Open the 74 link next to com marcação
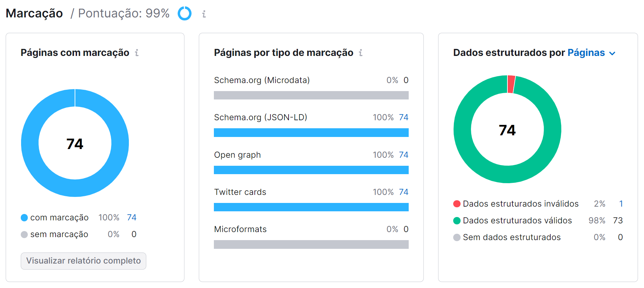This screenshot has width=644, height=288. point(131,217)
